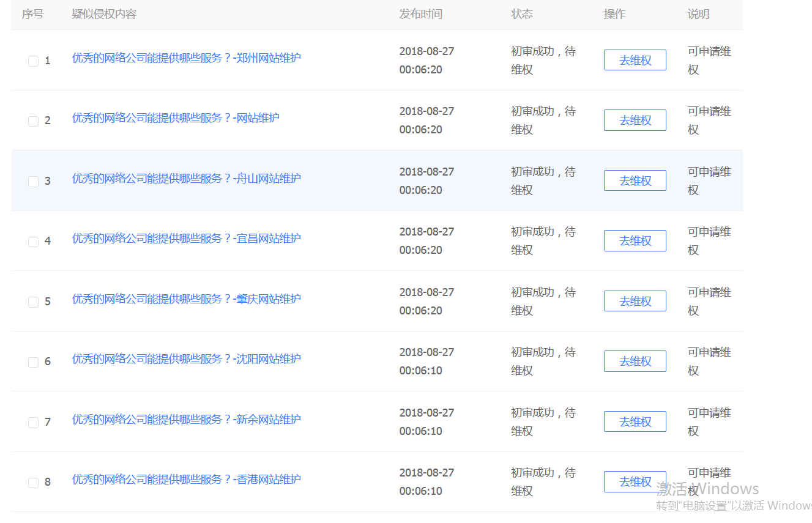Open the 肇庆网站维护 article link

pos(186,299)
